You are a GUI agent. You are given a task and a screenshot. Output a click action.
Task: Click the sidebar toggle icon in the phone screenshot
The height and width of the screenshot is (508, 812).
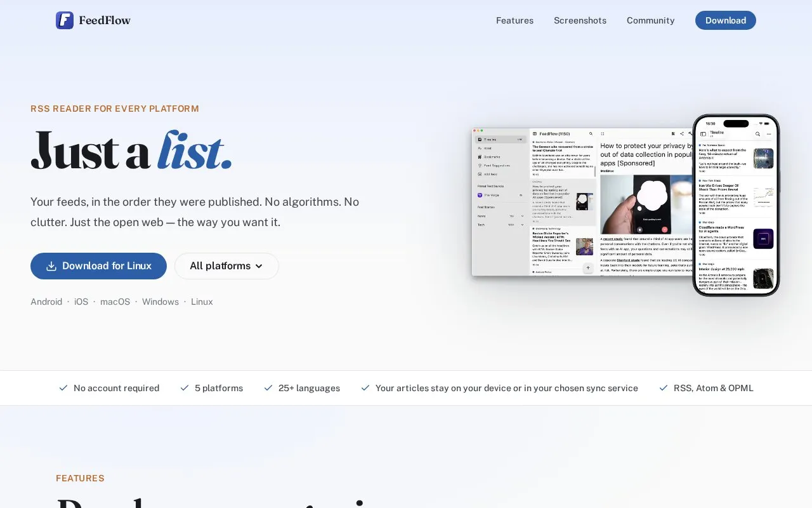[703, 134]
